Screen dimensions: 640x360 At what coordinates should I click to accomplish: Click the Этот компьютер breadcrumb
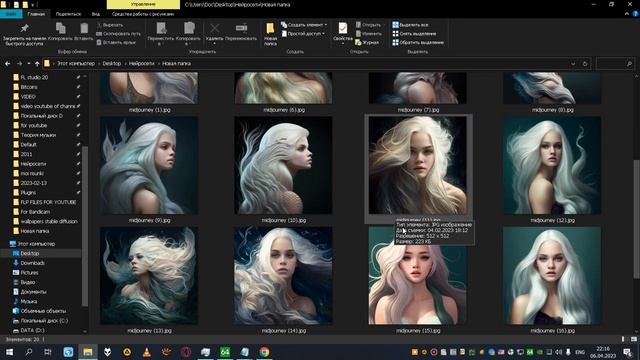(76, 64)
